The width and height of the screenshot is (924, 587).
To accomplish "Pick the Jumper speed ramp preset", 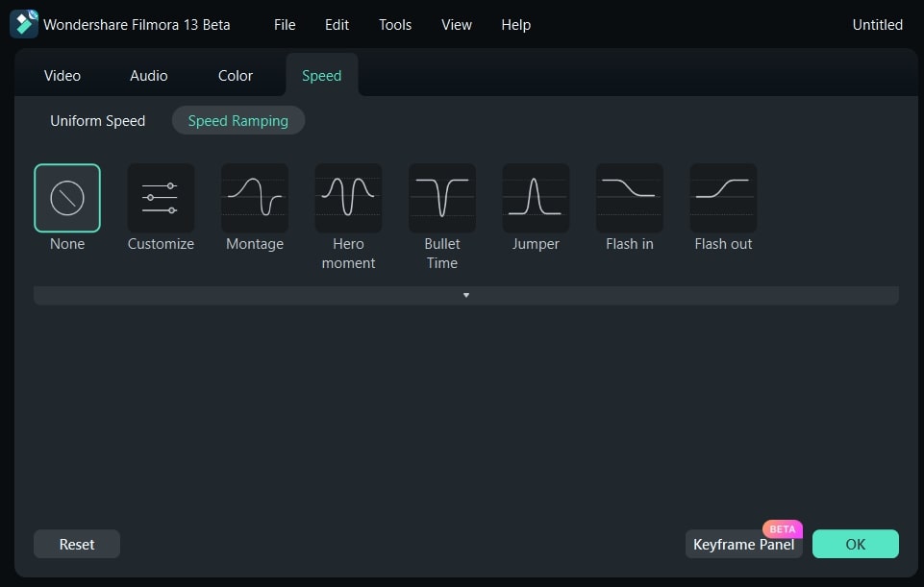I will (536, 198).
